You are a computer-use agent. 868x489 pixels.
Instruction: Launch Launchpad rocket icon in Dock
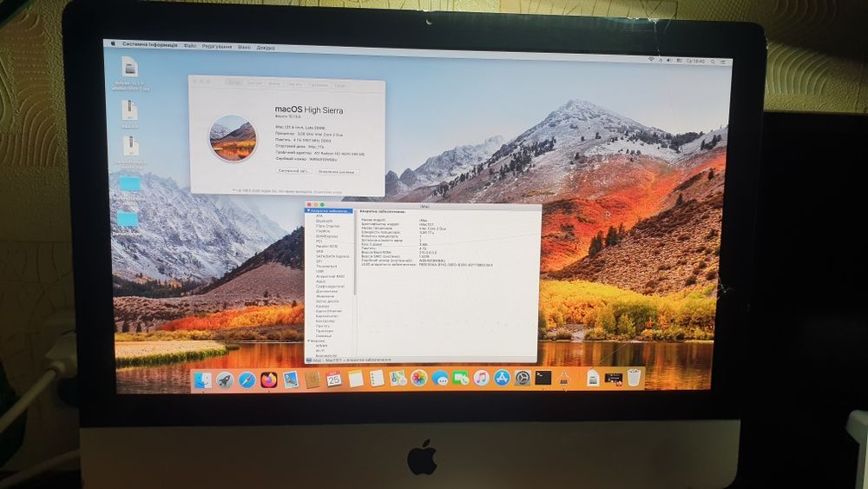coord(225,380)
